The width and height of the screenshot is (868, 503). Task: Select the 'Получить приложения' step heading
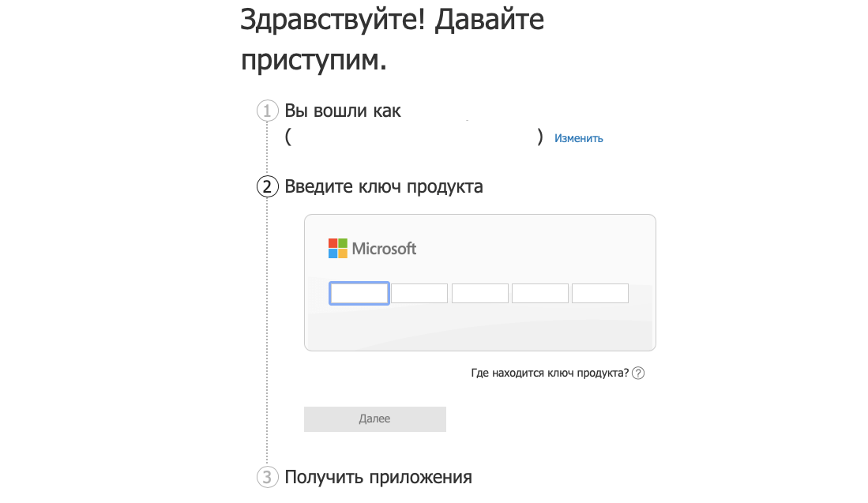pyautogui.click(x=380, y=477)
